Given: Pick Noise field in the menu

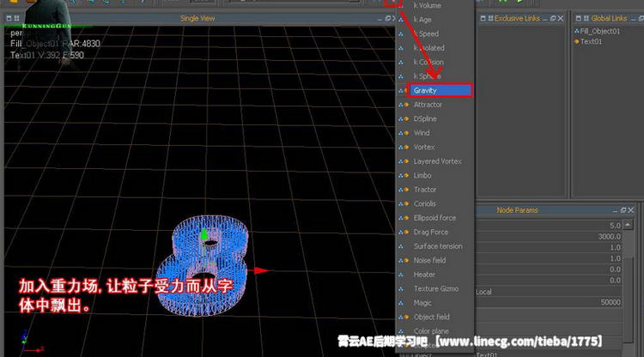Looking at the screenshot, I should pos(429,260).
